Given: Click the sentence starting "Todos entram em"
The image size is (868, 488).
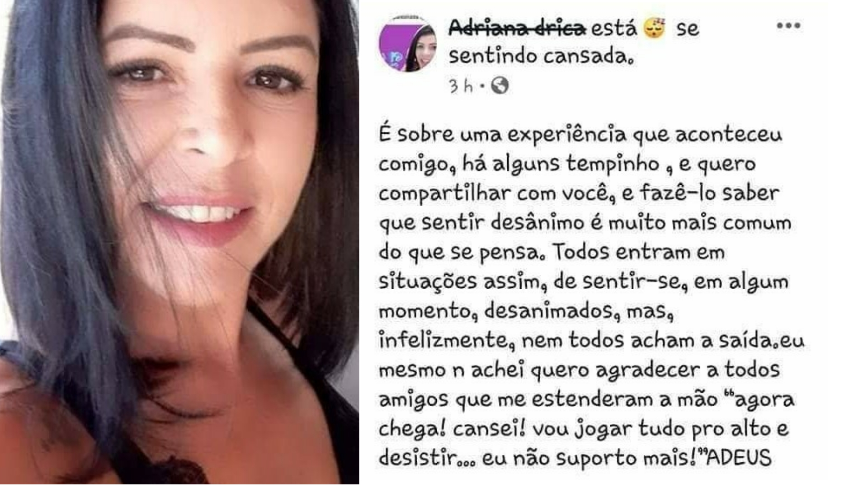Looking at the screenshot, I should [x=638, y=252].
